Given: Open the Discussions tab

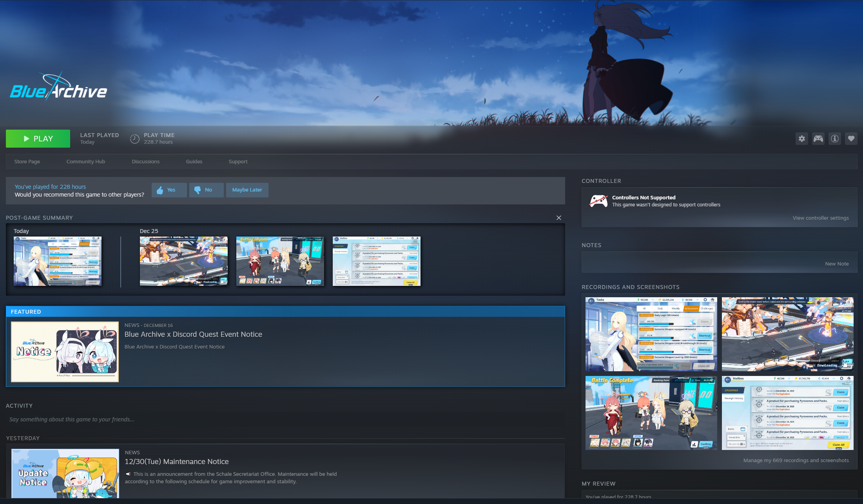Looking at the screenshot, I should (x=145, y=161).
